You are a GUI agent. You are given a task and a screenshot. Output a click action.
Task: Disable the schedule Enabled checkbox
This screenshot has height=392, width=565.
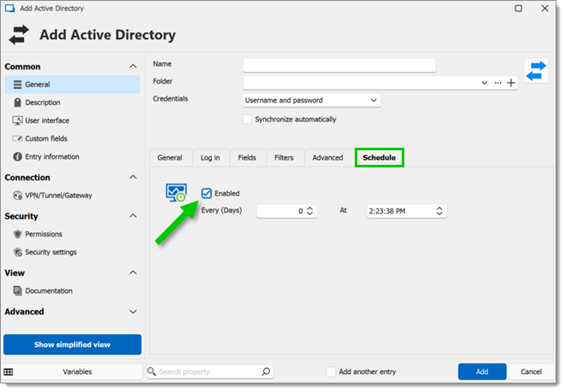[207, 193]
